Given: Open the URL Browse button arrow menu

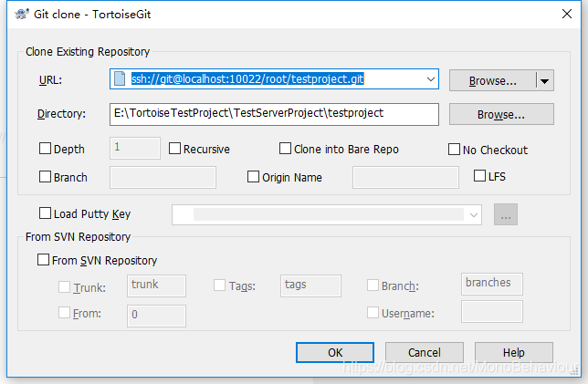Looking at the screenshot, I should coord(544,80).
